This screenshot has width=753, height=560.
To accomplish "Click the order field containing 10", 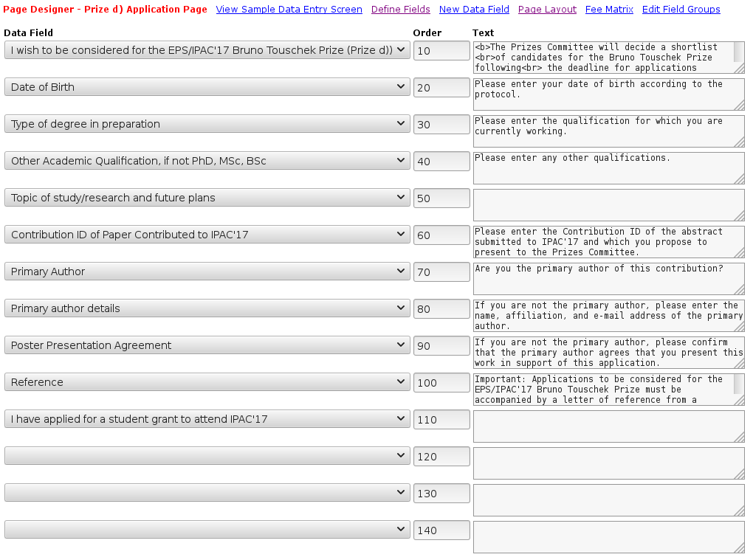I will click(x=441, y=50).
